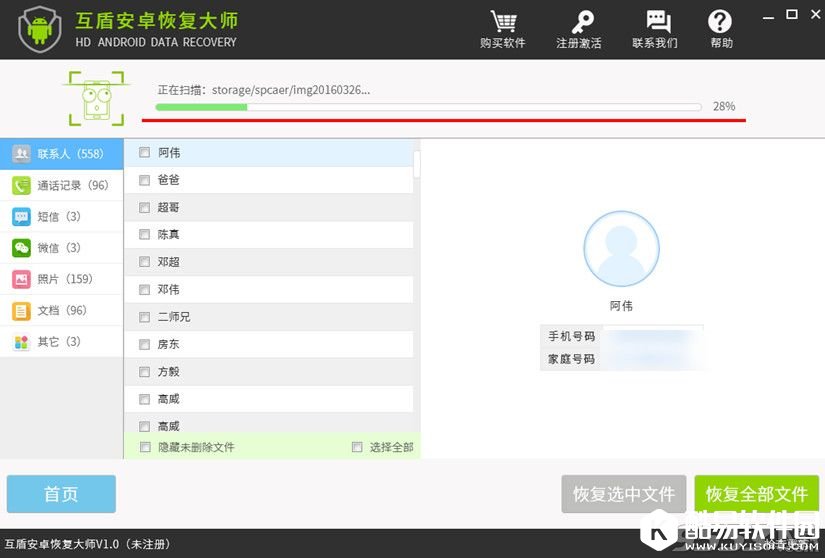Select contact name 房东 in list
This screenshot has height=558, width=825.
(168, 344)
